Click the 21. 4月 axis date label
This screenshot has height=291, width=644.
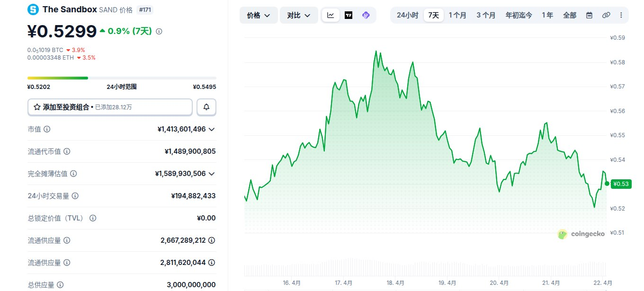point(551,283)
